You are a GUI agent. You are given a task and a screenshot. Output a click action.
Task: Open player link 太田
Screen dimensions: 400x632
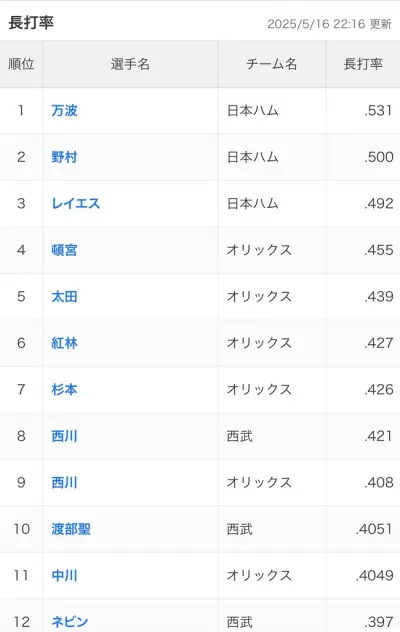coord(64,296)
